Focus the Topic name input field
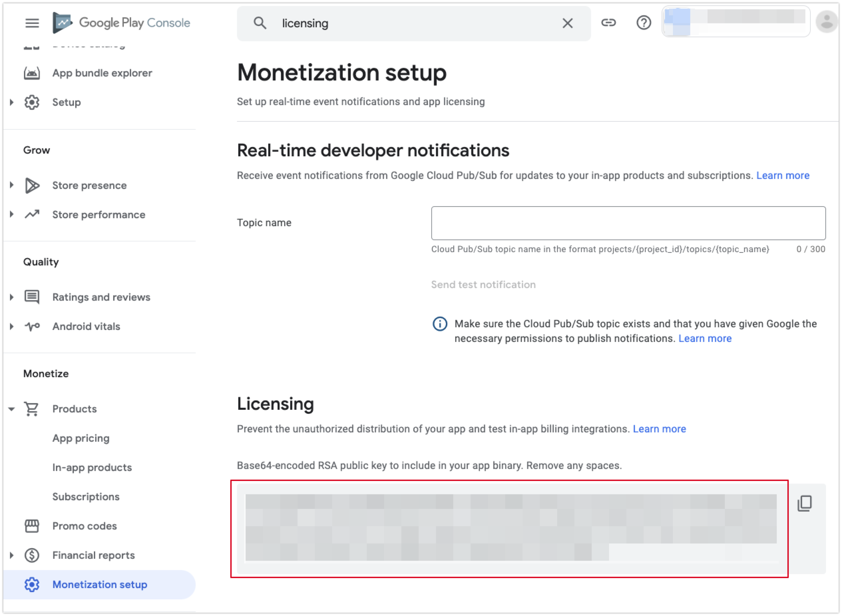This screenshot has width=842, height=616. [628, 223]
